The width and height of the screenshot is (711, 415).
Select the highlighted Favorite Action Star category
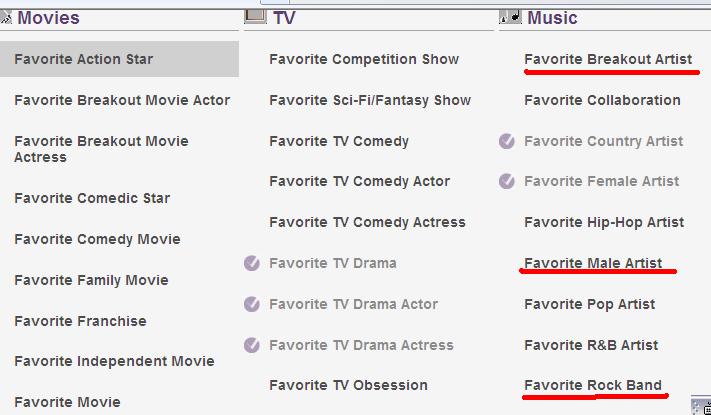point(84,59)
